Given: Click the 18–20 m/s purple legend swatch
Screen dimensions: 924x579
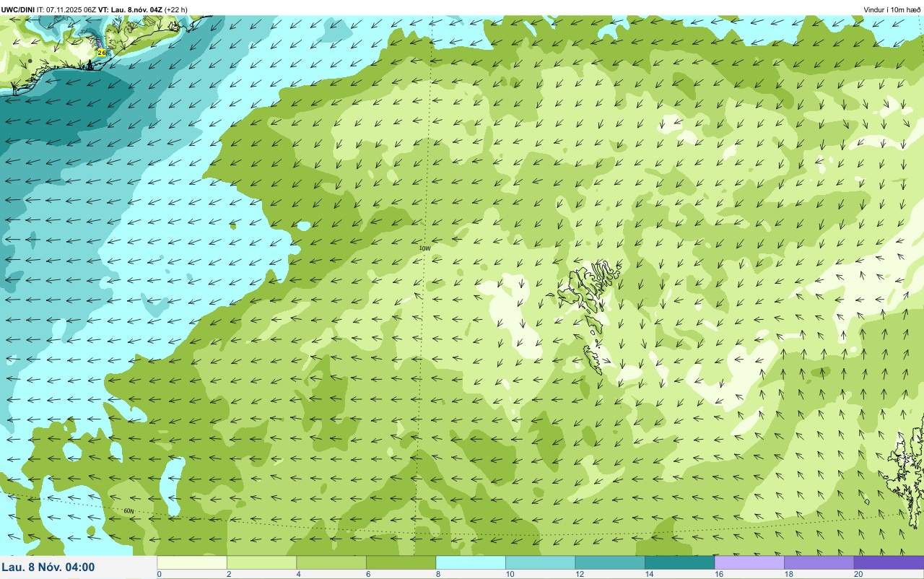Looking at the screenshot, I should point(819,562).
